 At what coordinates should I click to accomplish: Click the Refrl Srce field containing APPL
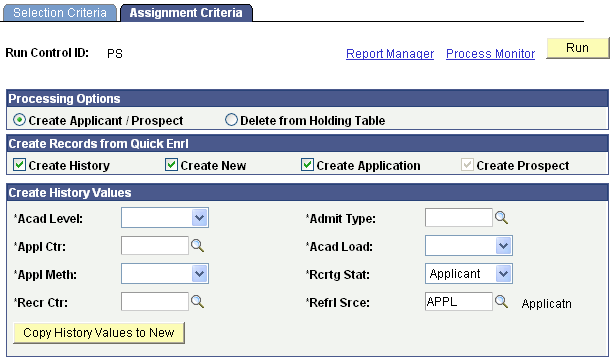coord(459,302)
